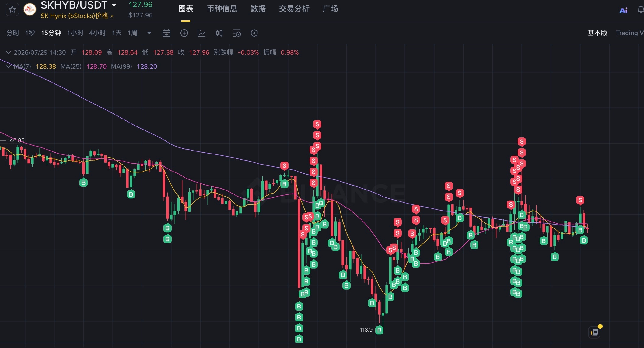Open the Ai assistant icon
644x348 pixels.
[x=623, y=10]
